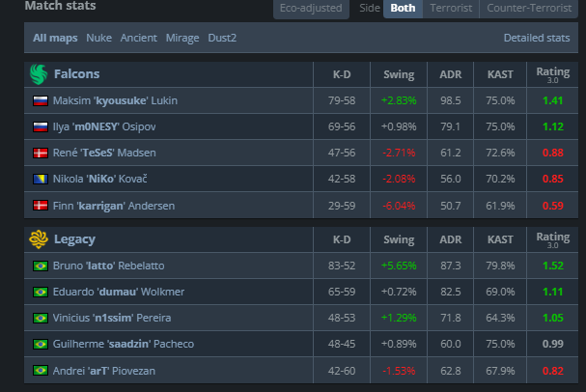Image resolution: width=586 pixels, height=392 pixels.
Task: Click the Legacy Rating 3.0 column header
Action: (x=553, y=239)
